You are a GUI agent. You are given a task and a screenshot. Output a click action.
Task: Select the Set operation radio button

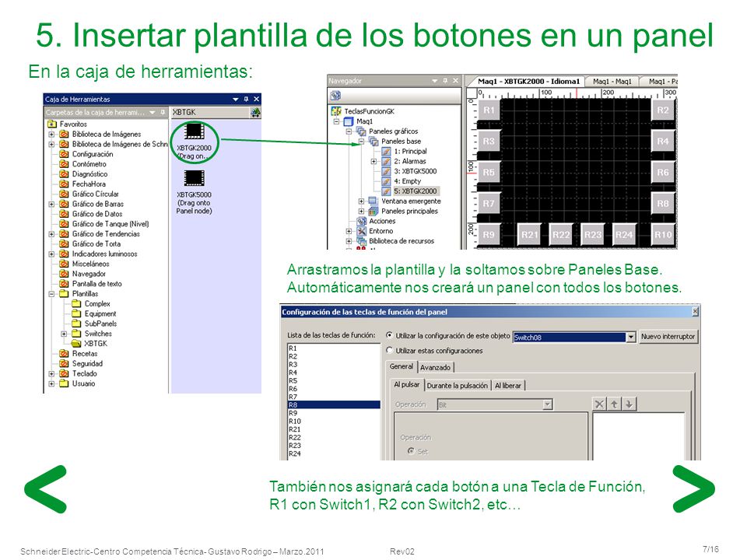411,451
